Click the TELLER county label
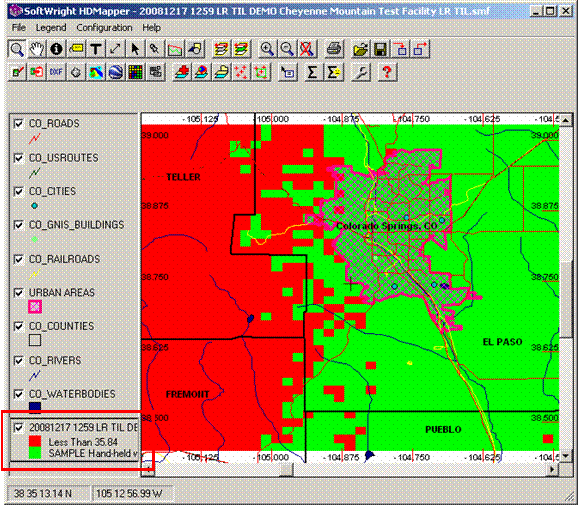578x505 pixels. pos(183,177)
